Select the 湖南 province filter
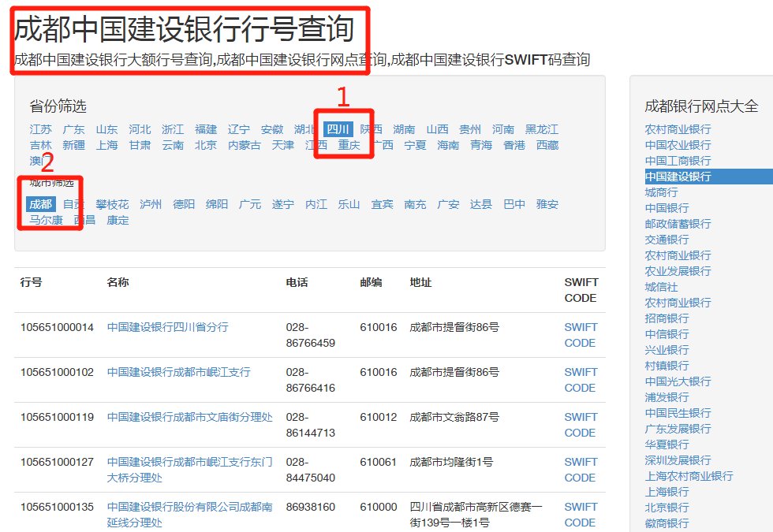773x532 pixels. [404, 129]
